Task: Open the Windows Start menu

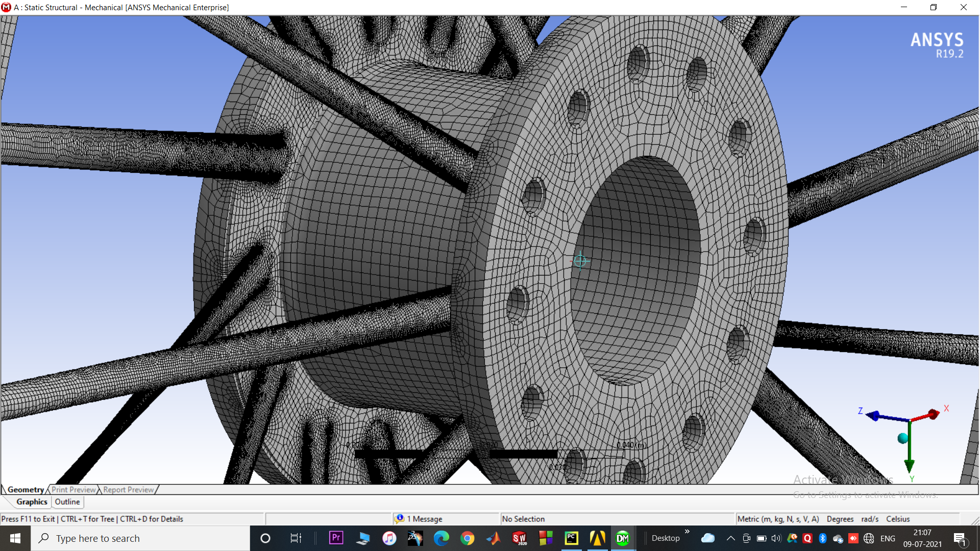Action: pyautogui.click(x=15, y=538)
